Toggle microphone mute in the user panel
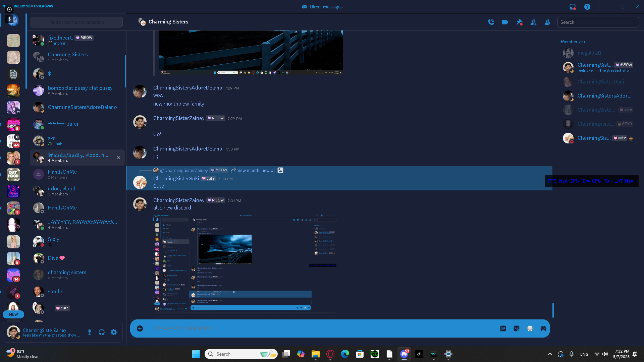The height and width of the screenshot is (362, 644). coord(90,332)
